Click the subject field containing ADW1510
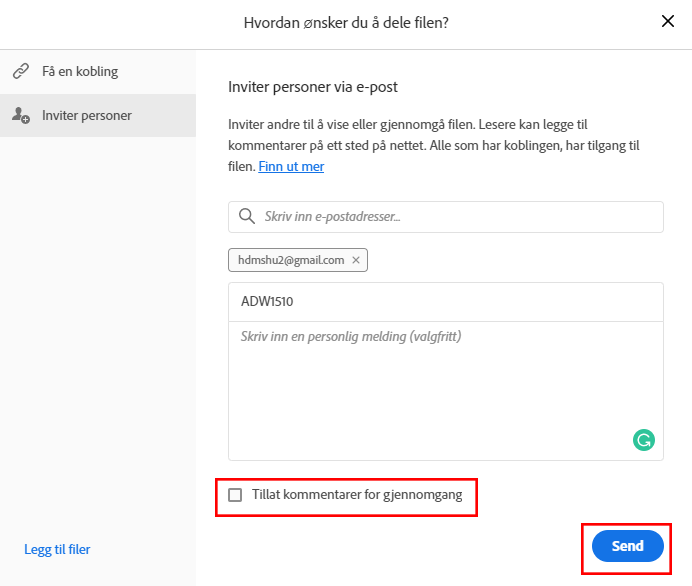The width and height of the screenshot is (692, 586). pyautogui.click(x=445, y=301)
